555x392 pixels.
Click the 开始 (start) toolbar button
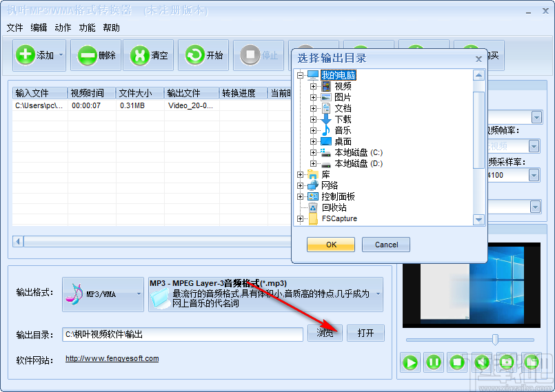(x=203, y=55)
